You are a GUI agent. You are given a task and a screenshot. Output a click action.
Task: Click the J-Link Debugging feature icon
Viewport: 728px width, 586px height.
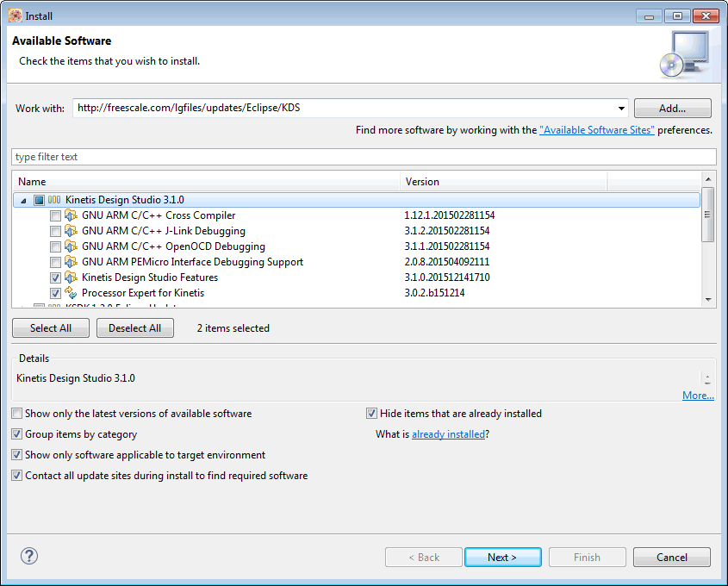[72, 231]
